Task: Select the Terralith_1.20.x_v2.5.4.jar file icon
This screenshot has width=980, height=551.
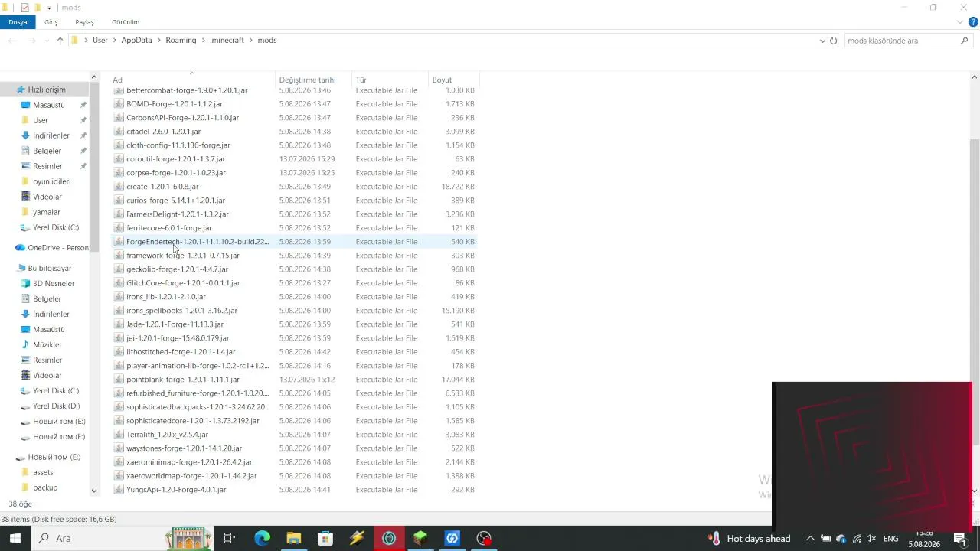Action: [x=119, y=435]
